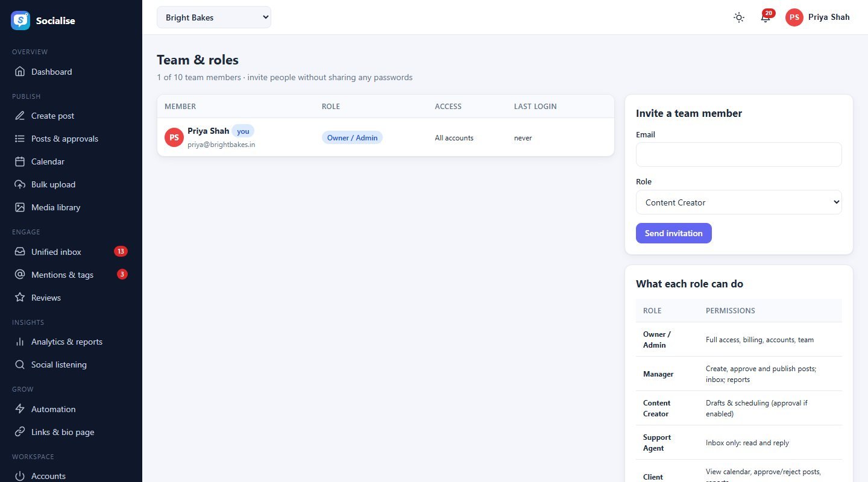Click the MEMBER column header

[x=180, y=107]
